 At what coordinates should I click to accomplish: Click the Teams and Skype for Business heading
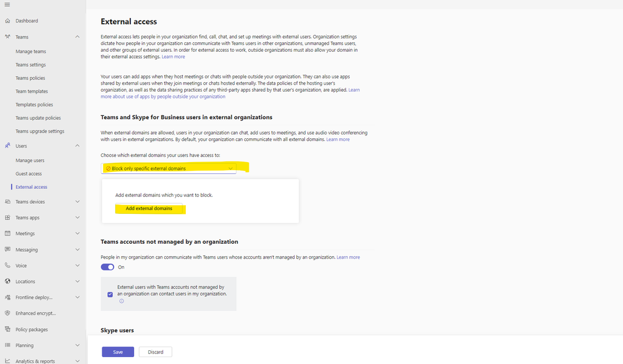186,117
